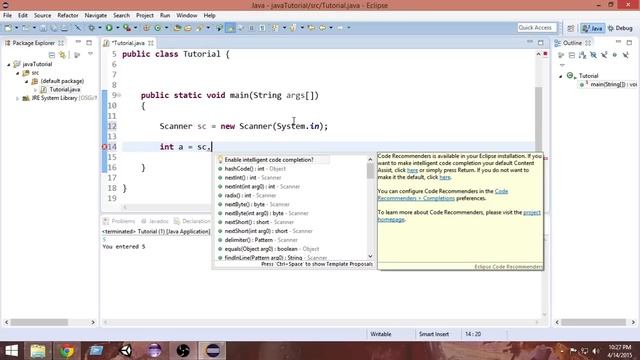Toggle Link with Editor in Package Explorer
This screenshot has height=360, width=640.
point(62,55)
